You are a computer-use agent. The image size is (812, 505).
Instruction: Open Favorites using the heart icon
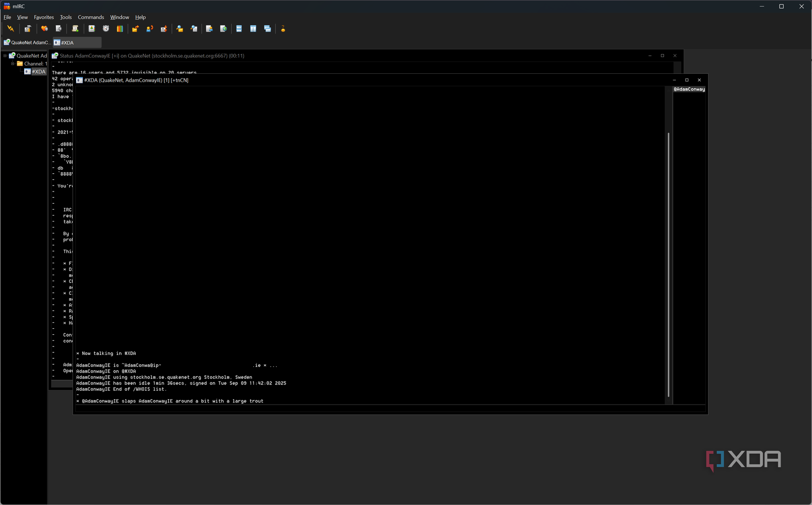coord(44,29)
